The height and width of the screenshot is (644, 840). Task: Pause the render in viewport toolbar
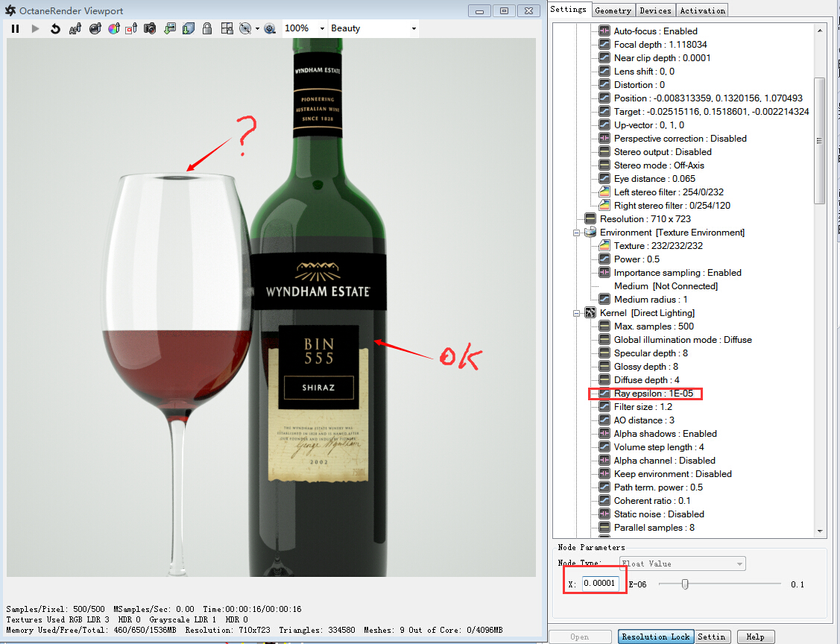(x=16, y=29)
